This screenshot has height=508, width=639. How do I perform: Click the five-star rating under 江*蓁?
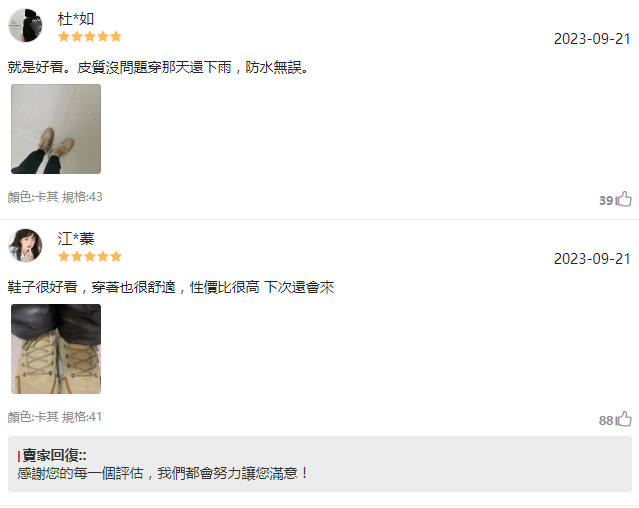point(90,257)
